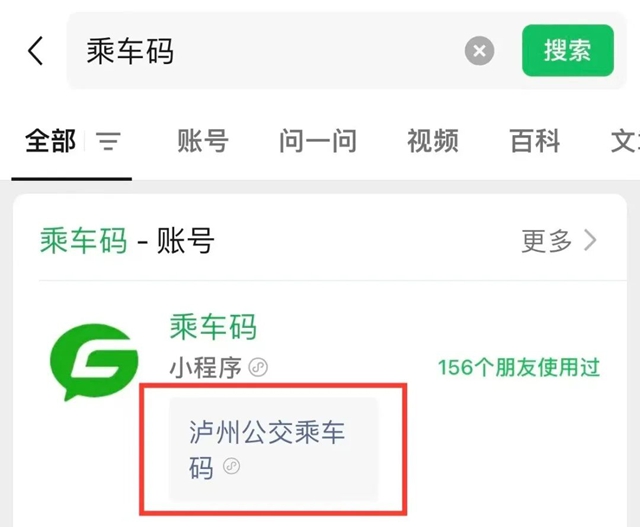
Task: Select the partially visible 文章 tab
Action: click(x=625, y=141)
